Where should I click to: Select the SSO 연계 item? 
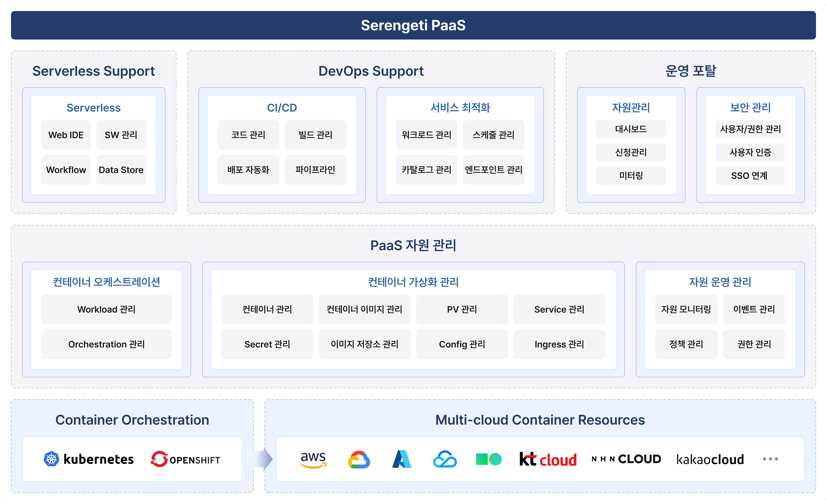coord(750,176)
